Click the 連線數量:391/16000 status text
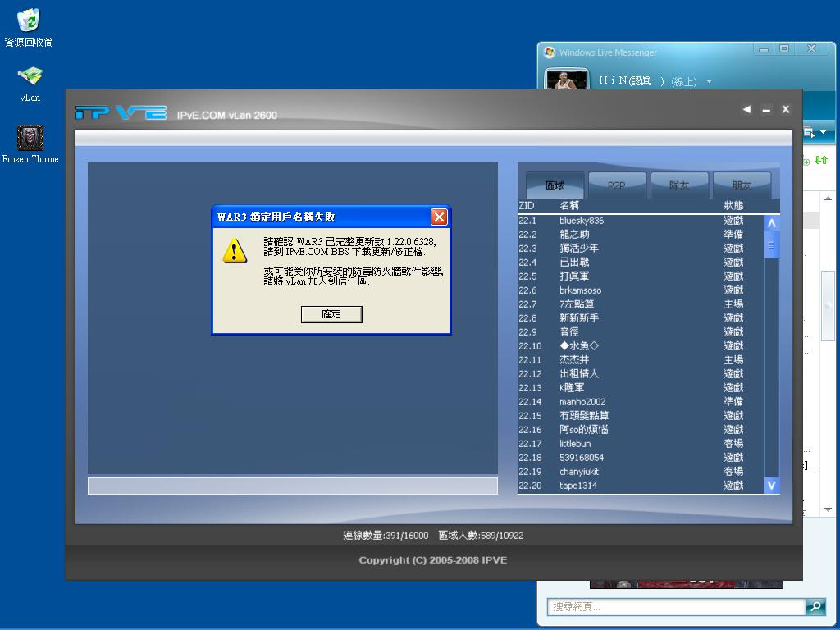The width and height of the screenshot is (840, 630). point(386,535)
